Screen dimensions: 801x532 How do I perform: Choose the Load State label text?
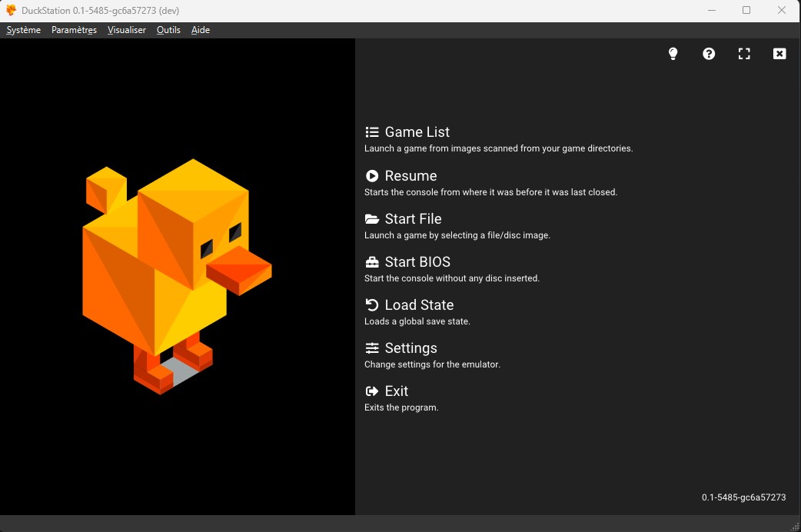pos(419,305)
